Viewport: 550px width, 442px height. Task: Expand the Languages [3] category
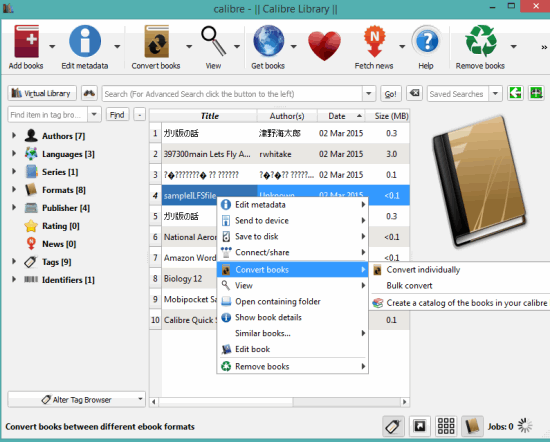click(14, 153)
